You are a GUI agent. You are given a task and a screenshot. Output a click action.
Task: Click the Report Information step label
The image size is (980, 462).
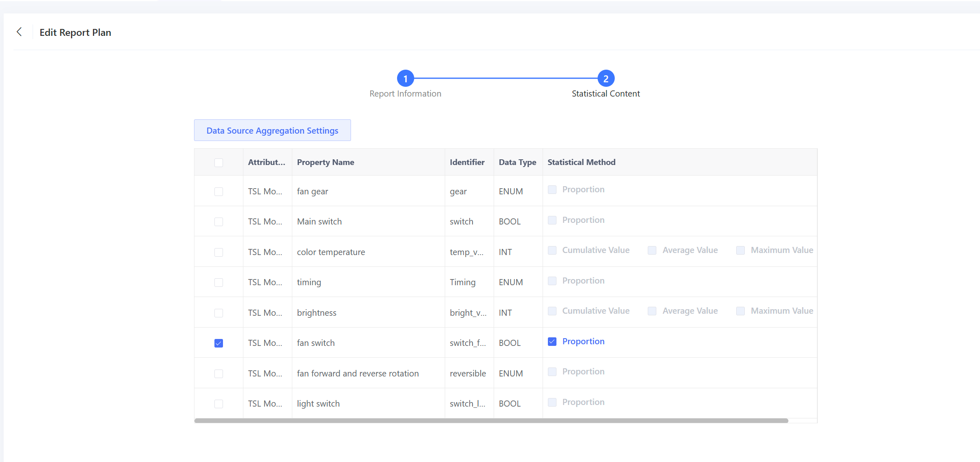pyautogui.click(x=405, y=94)
